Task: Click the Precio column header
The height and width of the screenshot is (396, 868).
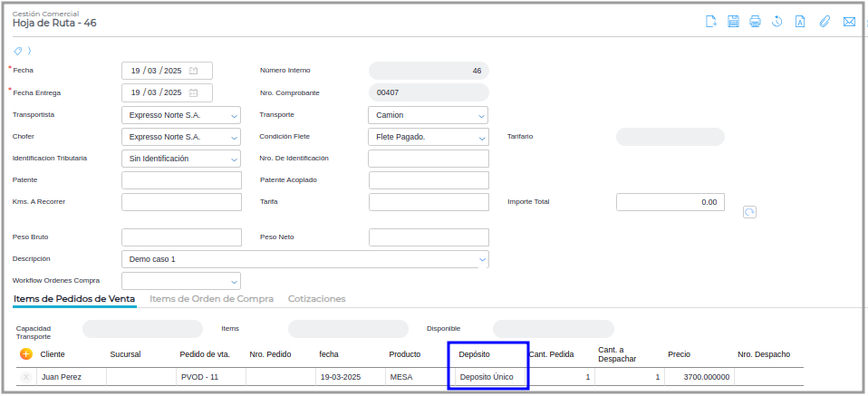Action: [x=680, y=354]
